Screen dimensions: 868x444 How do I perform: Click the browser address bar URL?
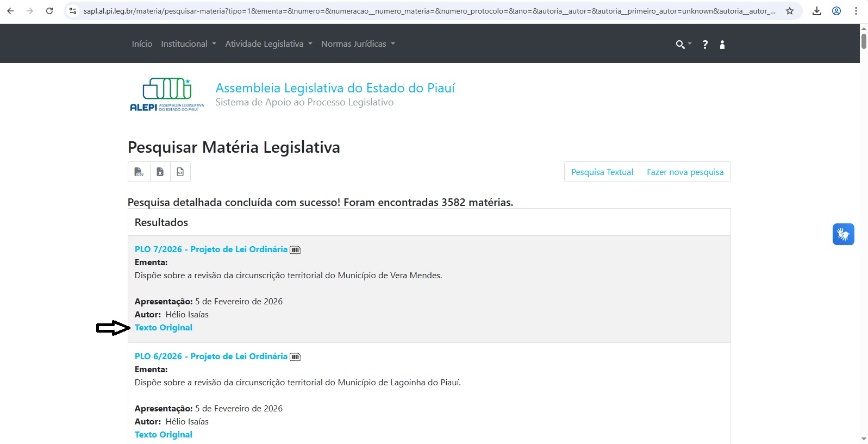(x=429, y=11)
